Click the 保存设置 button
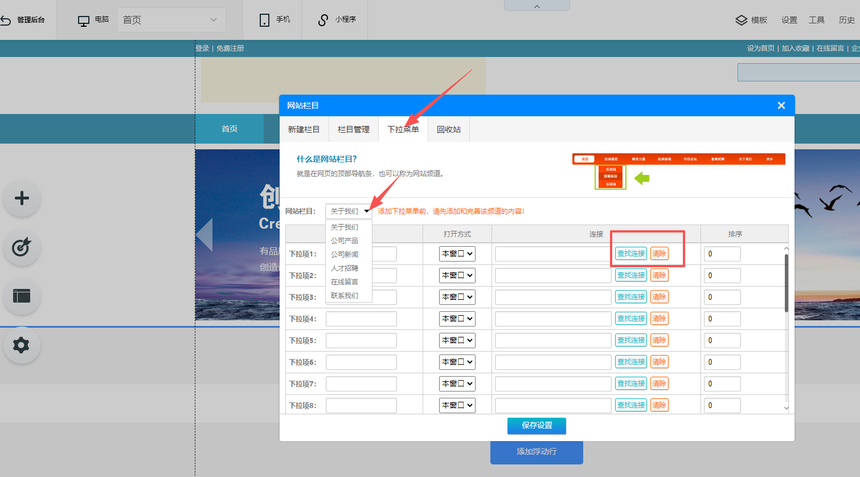Image resolution: width=860 pixels, height=477 pixels. click(537, 426)
